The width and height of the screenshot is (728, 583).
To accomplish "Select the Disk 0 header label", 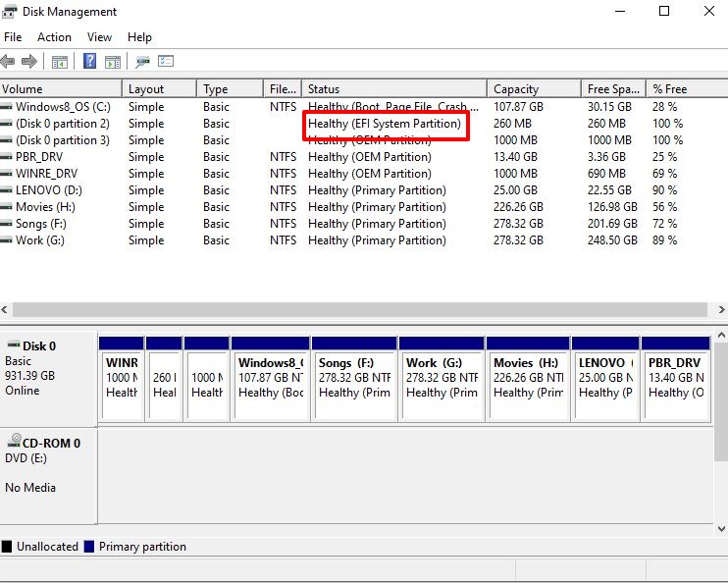I will (39, 346).
